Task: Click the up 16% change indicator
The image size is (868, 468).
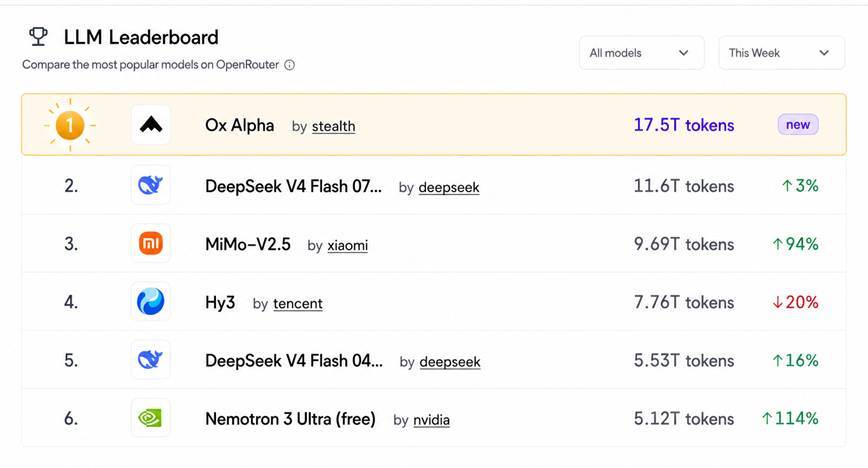Action: point(795,361)
